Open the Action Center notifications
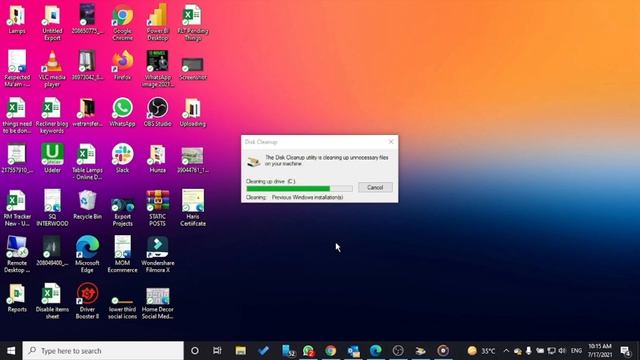The height and width of the screenshot is (360, 640). coord(625,351)
